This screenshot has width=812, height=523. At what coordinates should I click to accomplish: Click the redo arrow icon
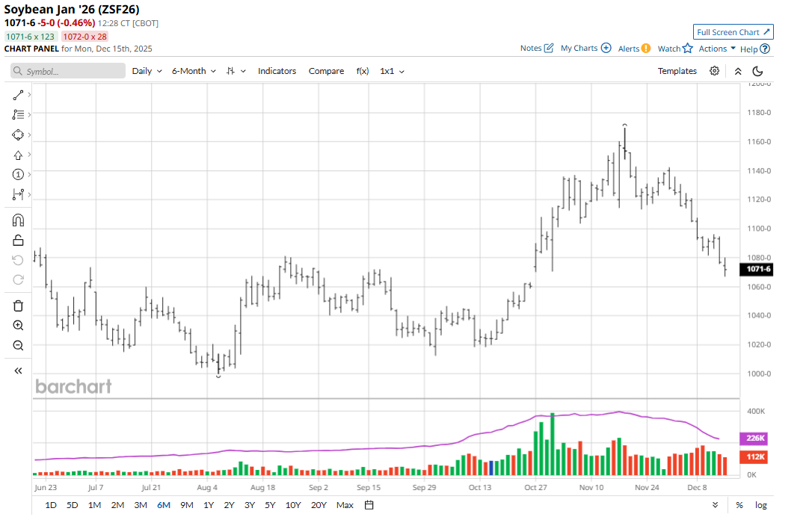[x=18, y=280]
